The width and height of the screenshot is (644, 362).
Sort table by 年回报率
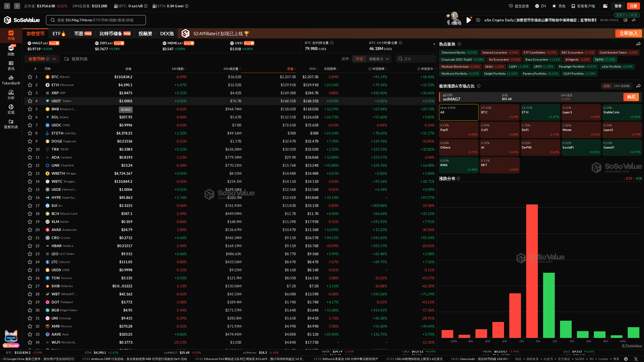tap(378, 69)
